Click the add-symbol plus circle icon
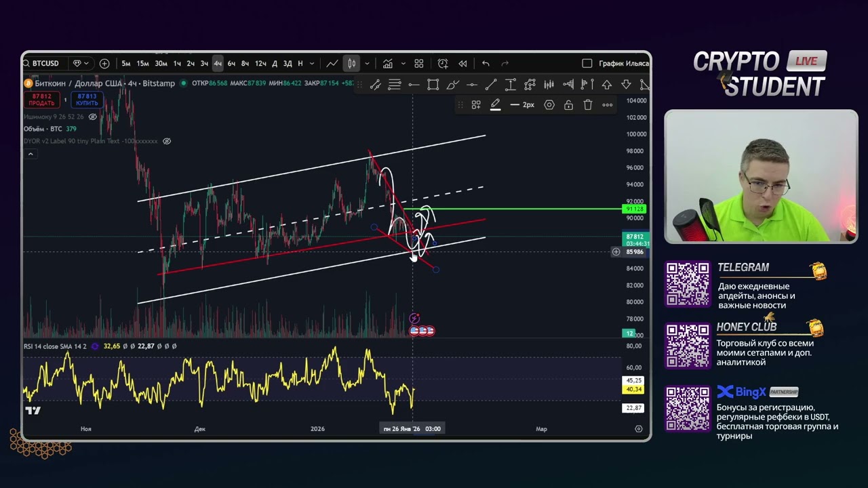This screenshot has height=488, width=868. (x=104, y=63)
